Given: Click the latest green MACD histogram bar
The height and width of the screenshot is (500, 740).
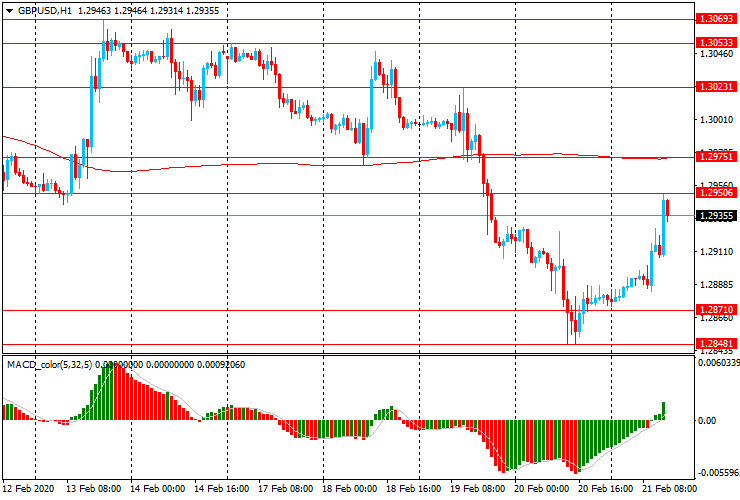Looking at the screenshot, I should 664,411.
